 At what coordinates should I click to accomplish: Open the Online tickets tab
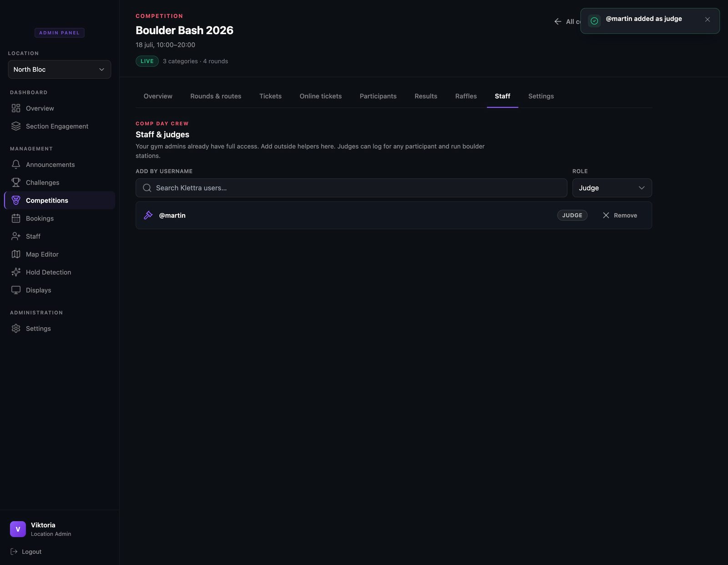click(321, 96)
